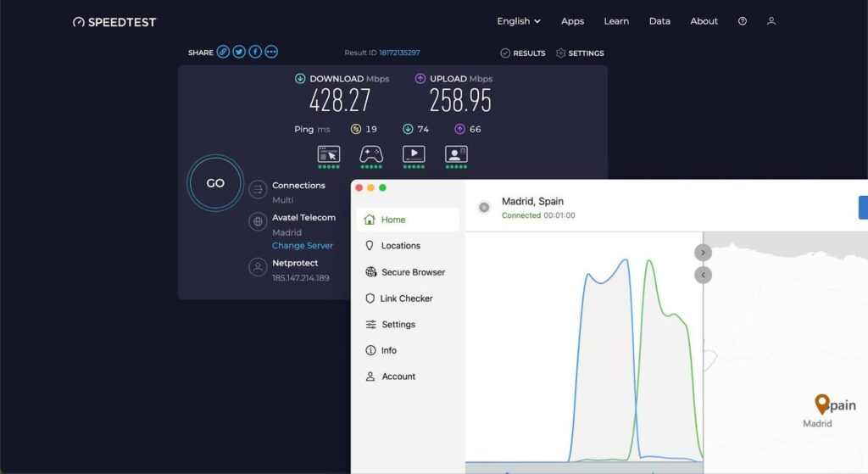868x474 pixels.
Task: Open more share options icon
Action: click(x=271, y=52)
